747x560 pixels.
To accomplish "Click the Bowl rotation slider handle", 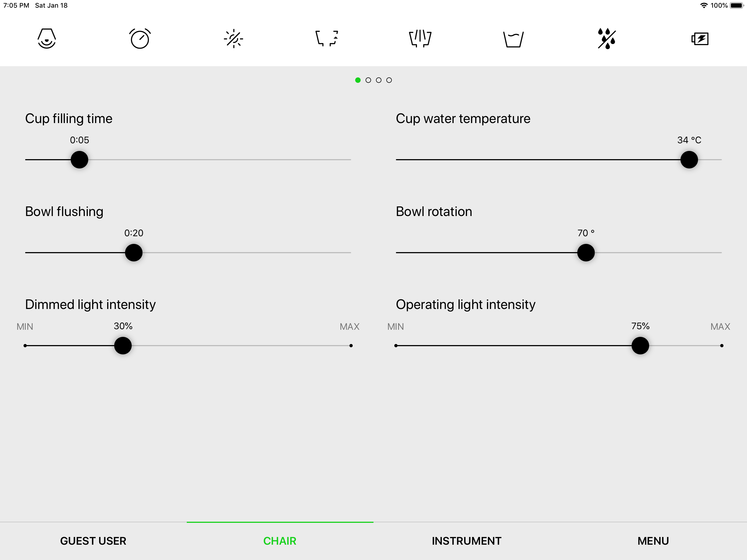I will pos(586,253).
